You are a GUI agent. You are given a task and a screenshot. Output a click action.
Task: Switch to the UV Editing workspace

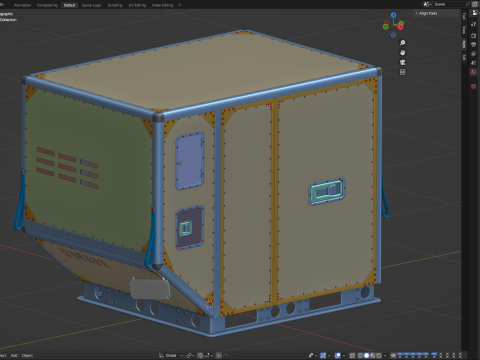[x=137, y=5]
